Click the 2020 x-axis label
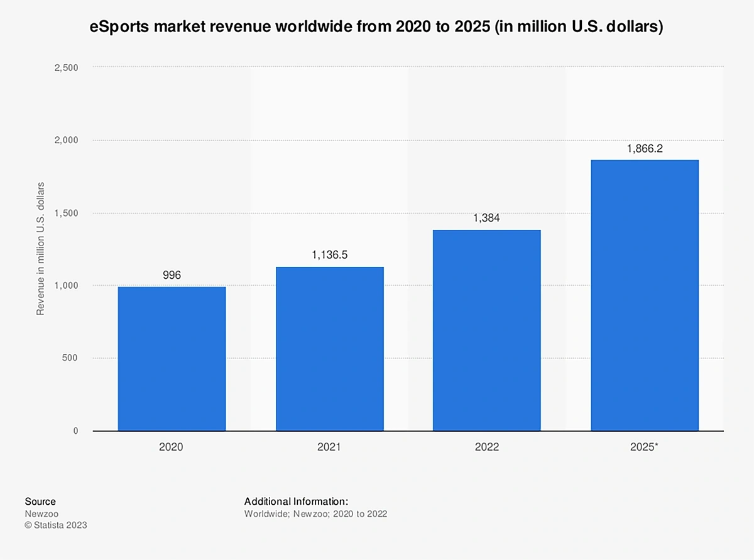Screen dimensions: 754x560 tap(172, 447)
